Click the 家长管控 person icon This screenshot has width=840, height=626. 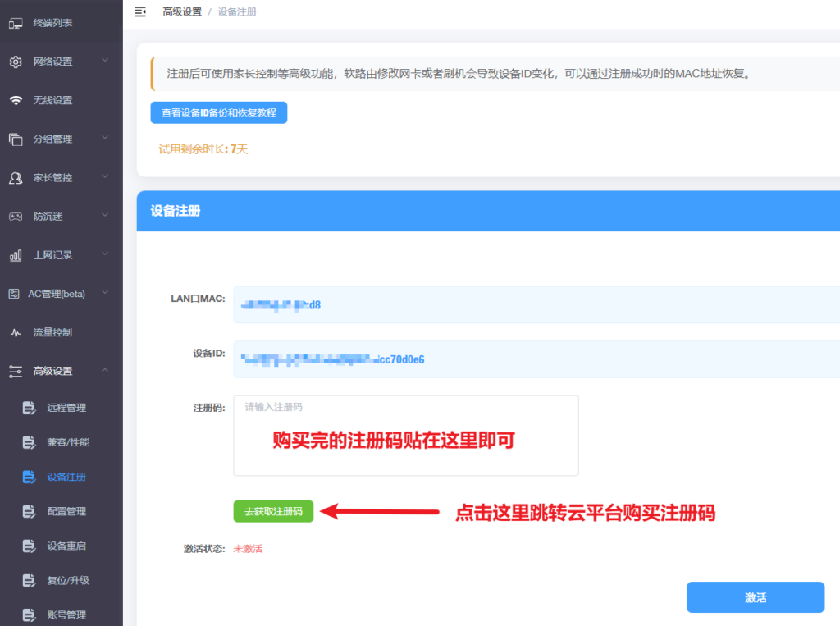click(x=16, y=178)
